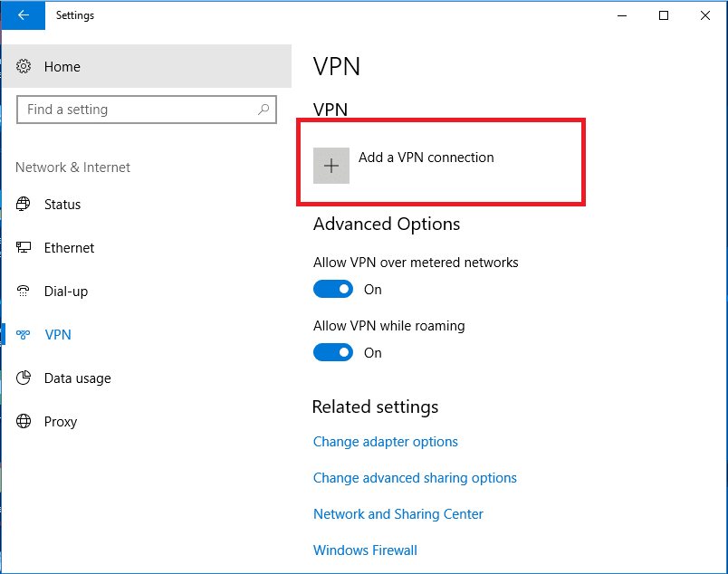Click the Dial-up icon

point(24,292)
